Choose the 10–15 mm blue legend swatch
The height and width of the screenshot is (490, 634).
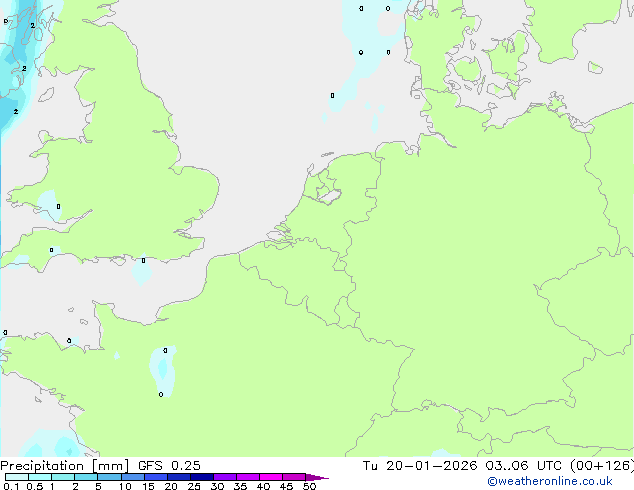pos(133,477)
